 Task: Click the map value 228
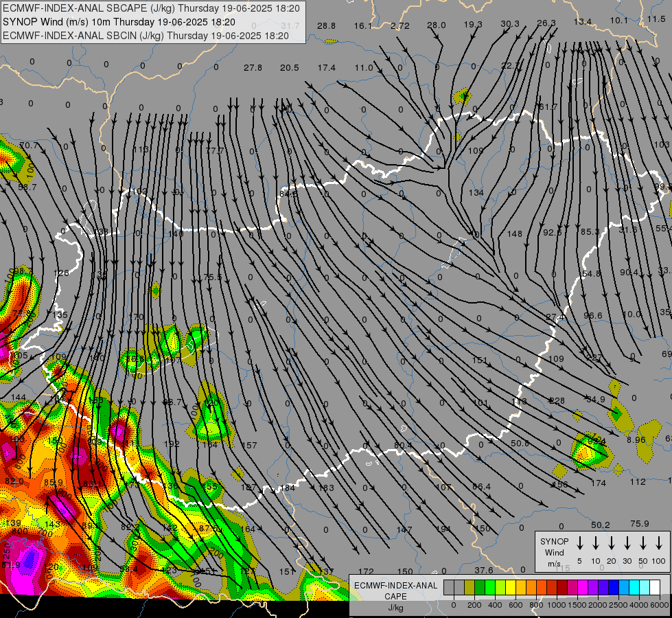(557, 401)
